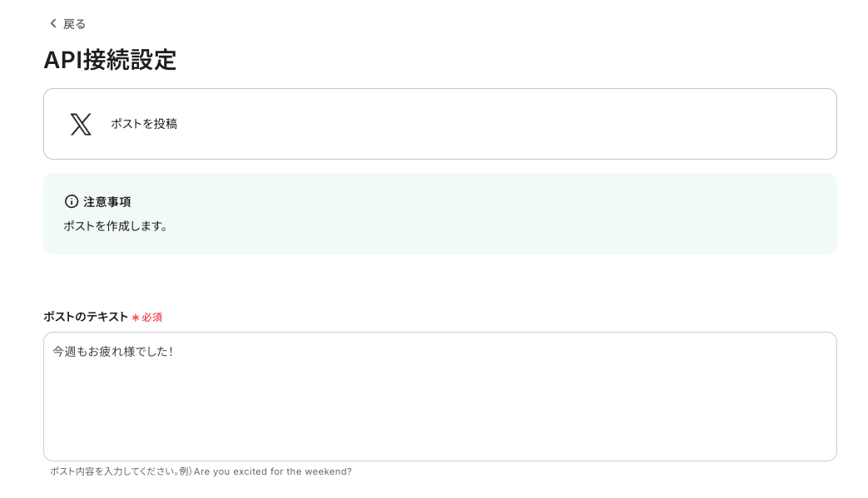Image resolution: width=868 pixels, height=498 pixels.
Task: Click the empty space of the ポストを投稿 card
Action: tap(498, 124)
